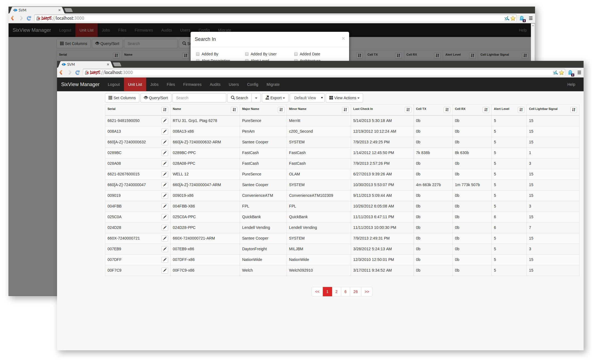Click the Alert Level sort icon

pos(521,109)
